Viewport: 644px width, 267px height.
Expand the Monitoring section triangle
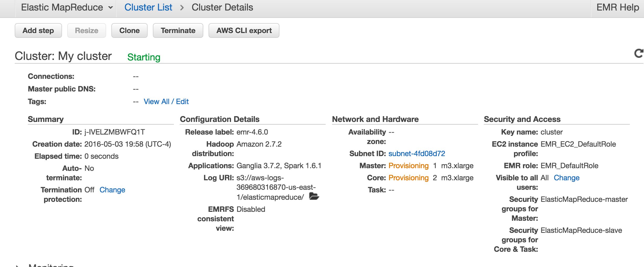tap(17, 265)
